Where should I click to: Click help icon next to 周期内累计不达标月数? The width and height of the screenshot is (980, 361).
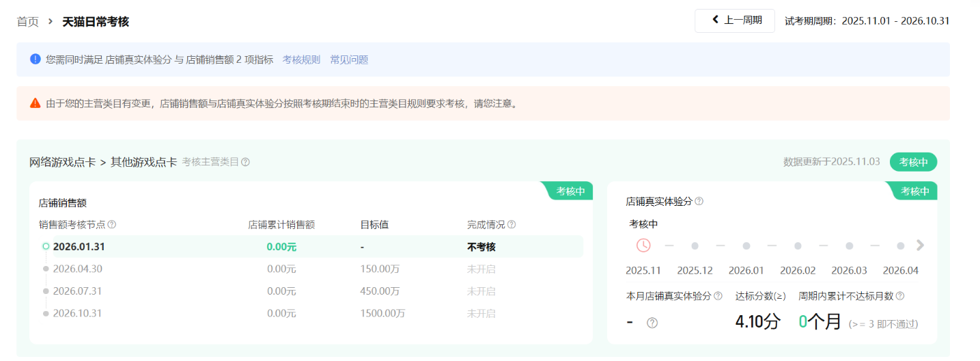(x=899, y=296)
